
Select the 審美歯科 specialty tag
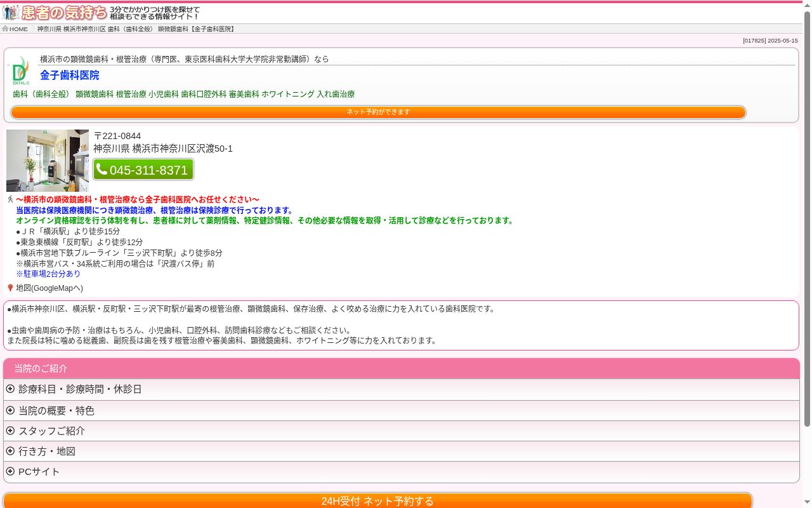coord(244,94)
